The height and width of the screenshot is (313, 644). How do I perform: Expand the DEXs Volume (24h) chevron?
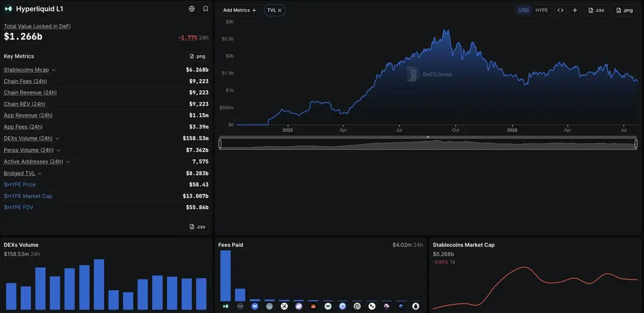tap(57, 139)
